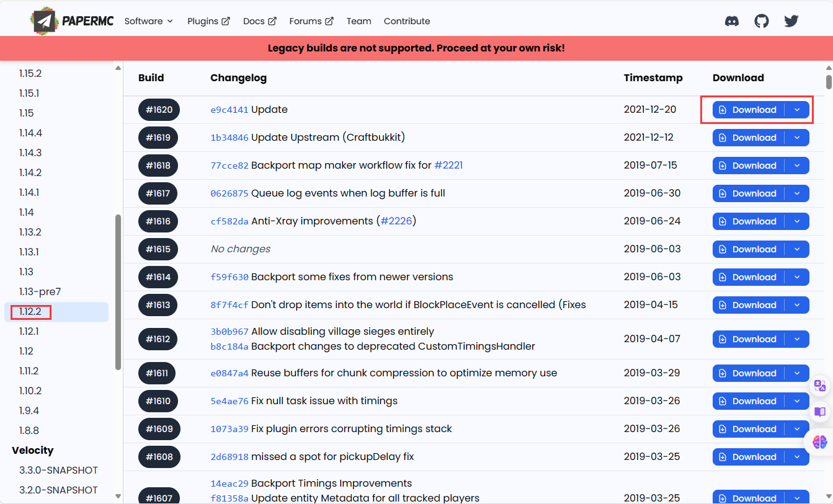Download build #1610

point(748,401)
